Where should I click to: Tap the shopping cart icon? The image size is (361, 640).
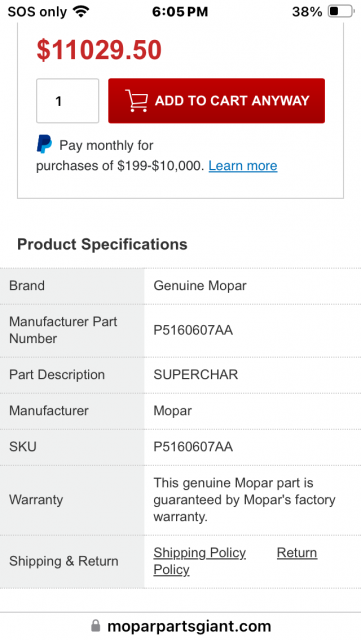click(x=136, y=100)
